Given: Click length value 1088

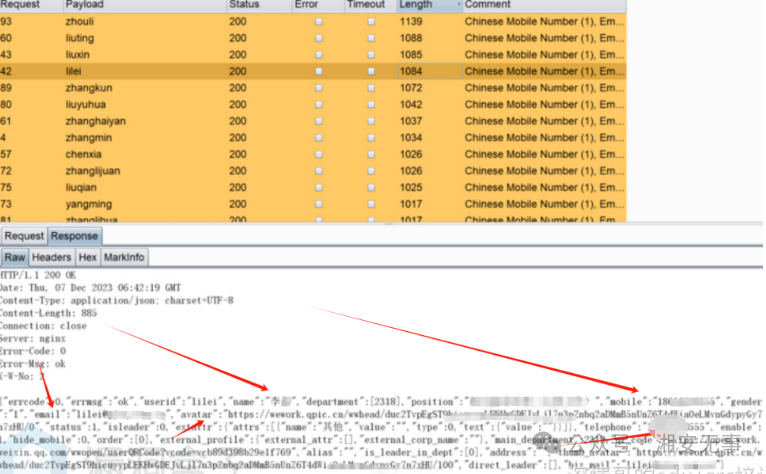Looking at the screenshot, I should point(411,38).
